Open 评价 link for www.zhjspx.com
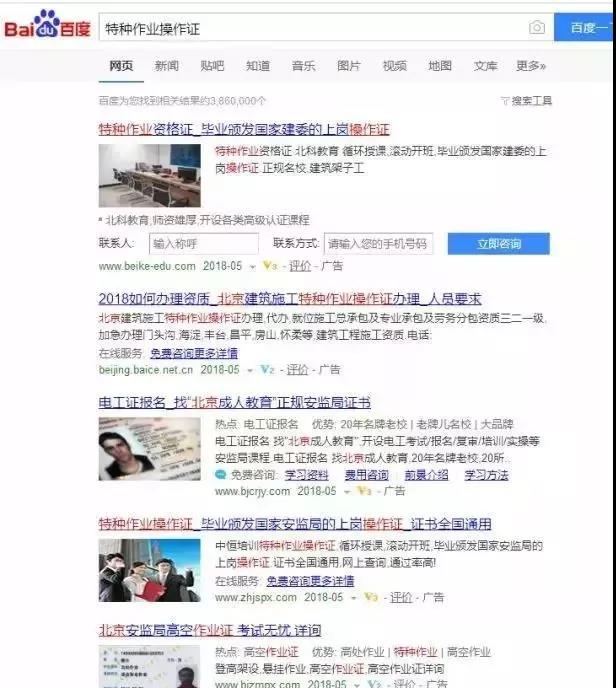The width and height of the screenshot is (616, 688). [x=401, y=598]
